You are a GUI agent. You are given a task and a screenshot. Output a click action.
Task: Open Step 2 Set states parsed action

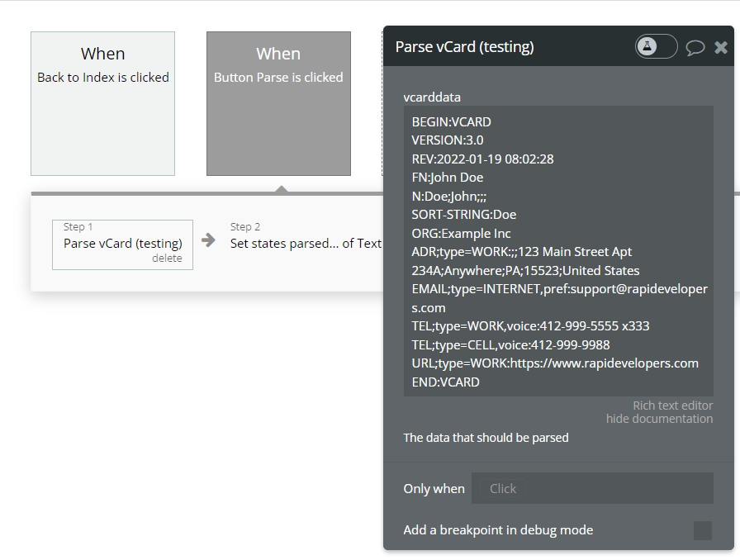point(305,243)
